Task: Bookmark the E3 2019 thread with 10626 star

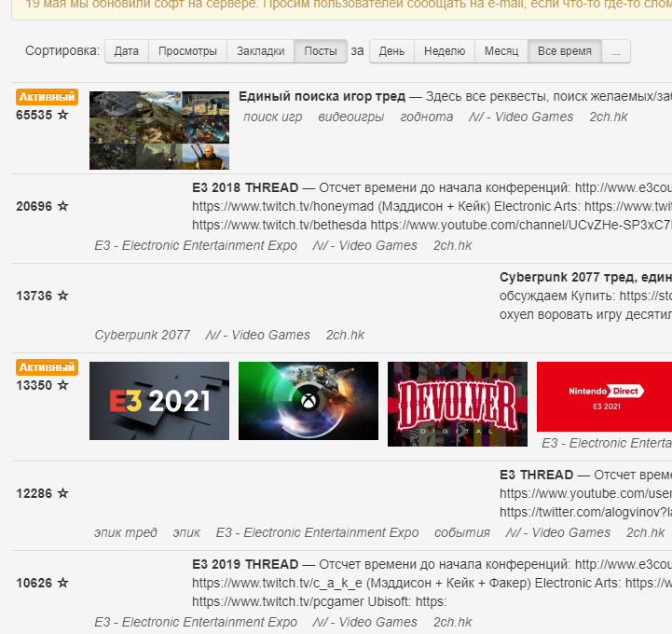Action: click(63, 583)
